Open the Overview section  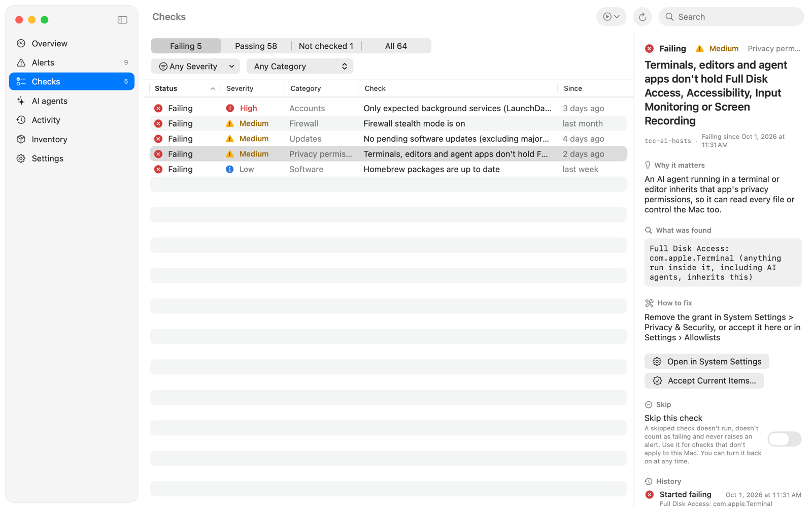click(72, 44)
